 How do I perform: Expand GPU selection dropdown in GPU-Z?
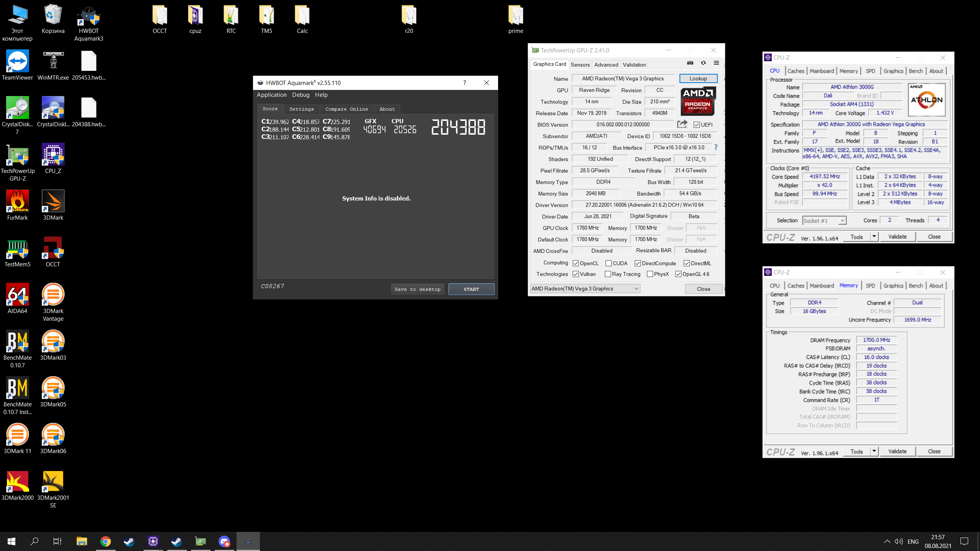click(636, 289)
